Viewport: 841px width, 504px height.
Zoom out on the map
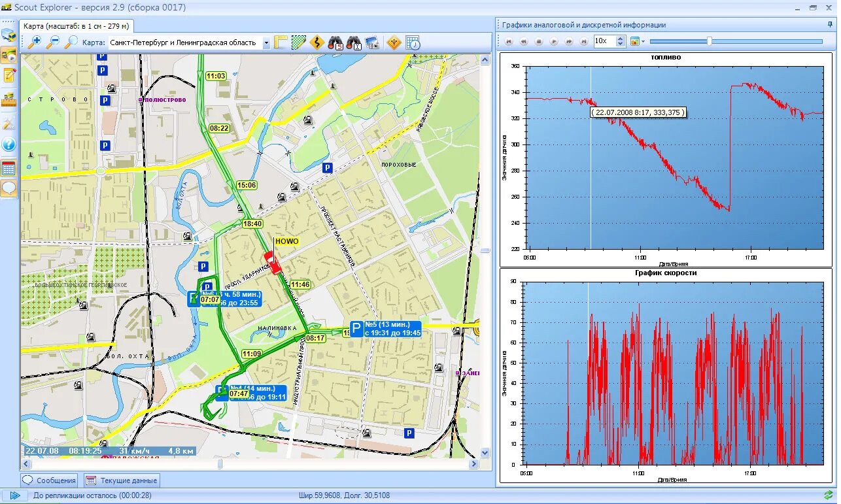pyautogui.click(x=52, y=42)
